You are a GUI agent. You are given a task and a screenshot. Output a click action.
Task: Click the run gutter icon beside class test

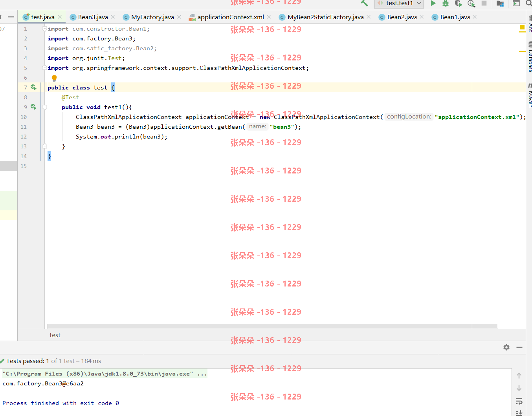point(33,87)
